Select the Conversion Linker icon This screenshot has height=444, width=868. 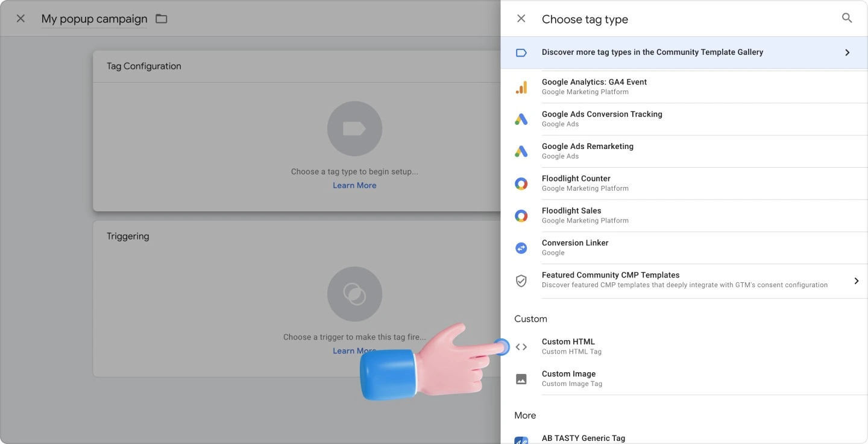point(521,248)
